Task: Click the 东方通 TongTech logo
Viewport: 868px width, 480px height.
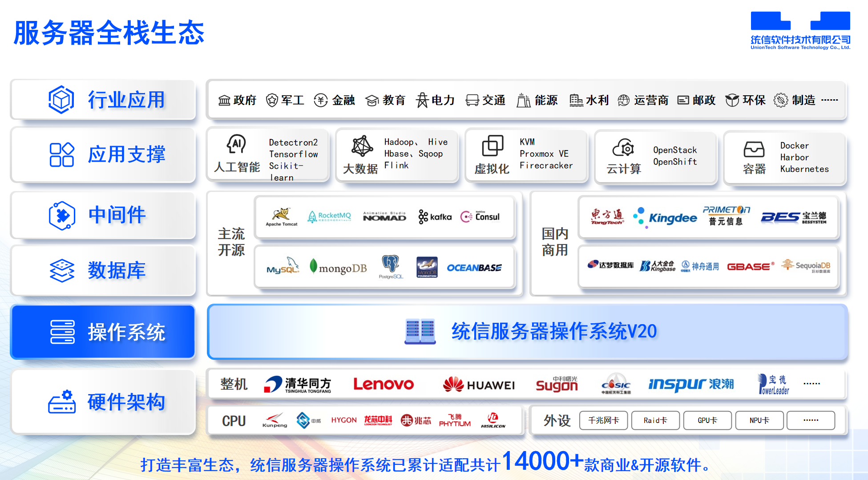Action: [607, 216]
